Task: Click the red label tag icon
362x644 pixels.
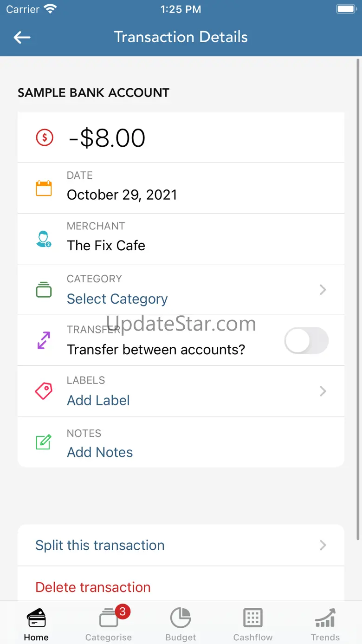Action: pos(44,391)
